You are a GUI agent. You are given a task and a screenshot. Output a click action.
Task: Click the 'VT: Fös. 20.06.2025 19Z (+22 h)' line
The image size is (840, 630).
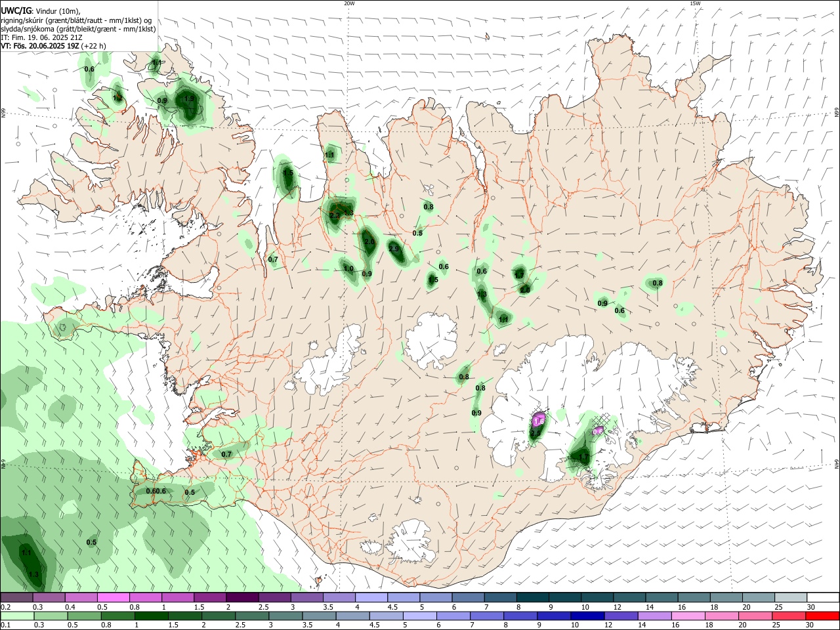tap(53, 46)
